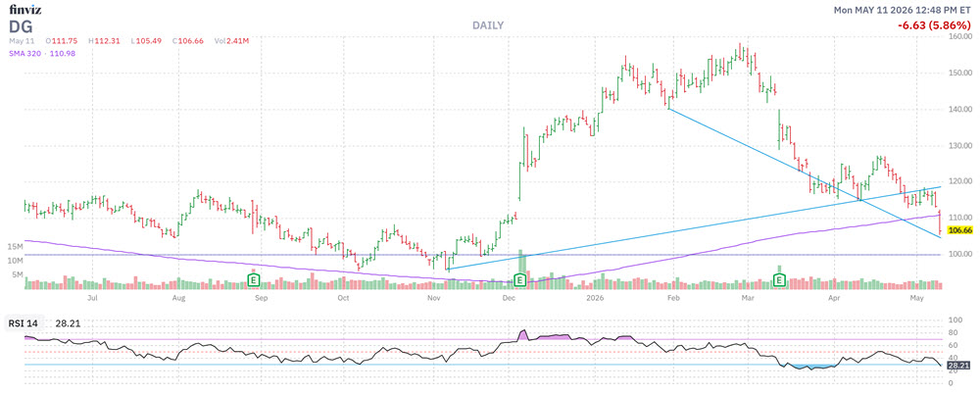The image size is (980, 394).
Task: Click the 100.00 price axis label
Action: pos(960,254)
